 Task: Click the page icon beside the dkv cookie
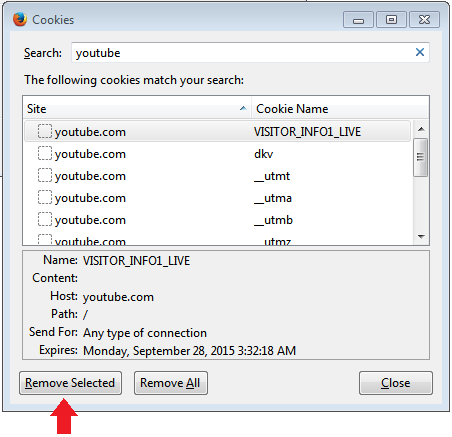point(45,153)
